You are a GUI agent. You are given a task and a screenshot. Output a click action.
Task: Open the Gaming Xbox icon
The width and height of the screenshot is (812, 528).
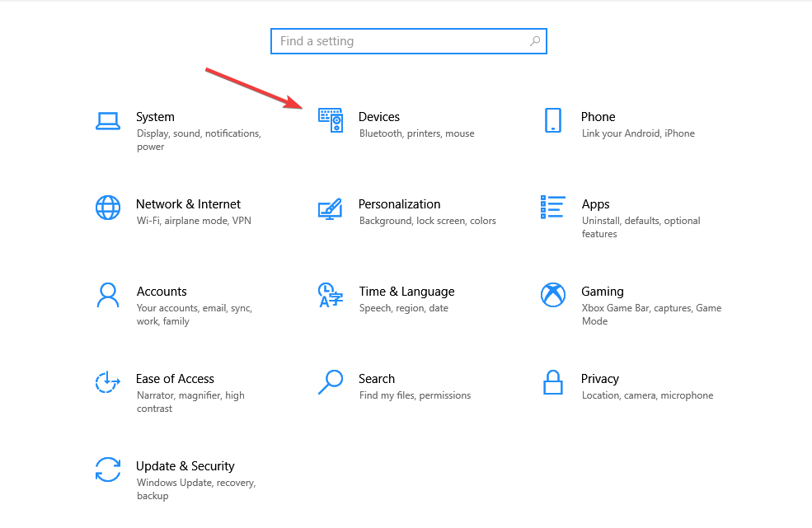(553, 295)
